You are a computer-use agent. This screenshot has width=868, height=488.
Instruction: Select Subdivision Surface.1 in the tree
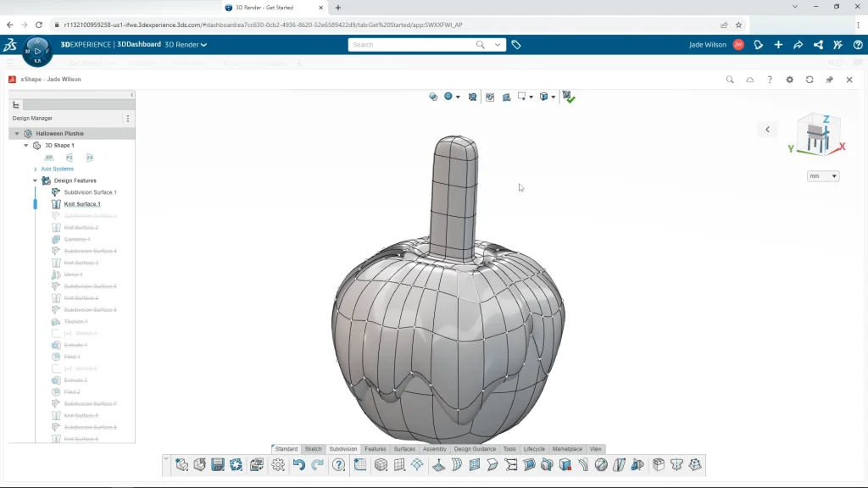pos(90,192)
